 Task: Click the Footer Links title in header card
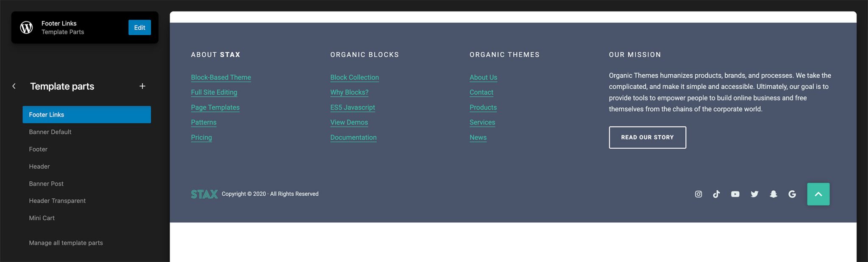(59, 23)
